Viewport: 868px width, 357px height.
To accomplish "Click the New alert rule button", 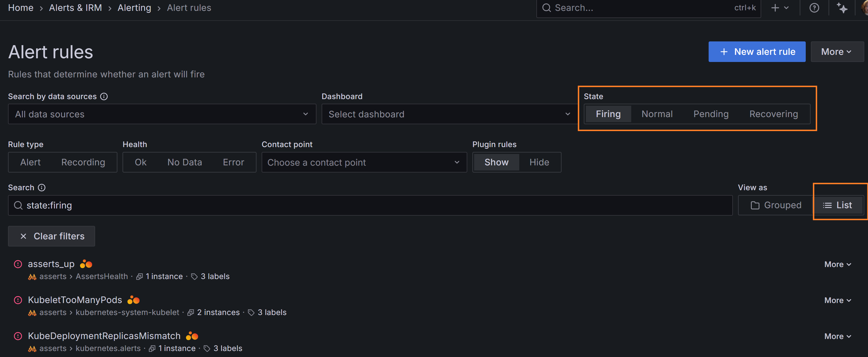I will click(x=757, y=52).
